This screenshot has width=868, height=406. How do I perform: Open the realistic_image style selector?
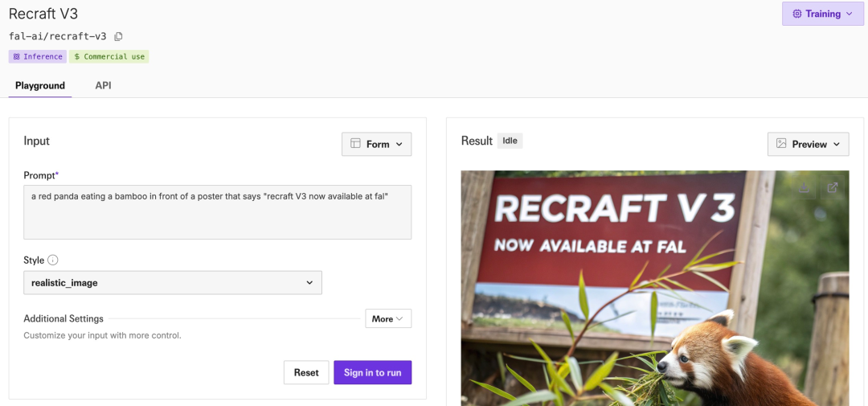pos(173,283)
